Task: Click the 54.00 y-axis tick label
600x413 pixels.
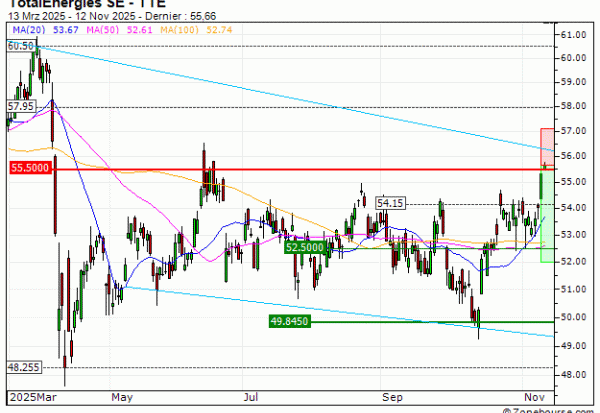Action: tap(573, 207)
